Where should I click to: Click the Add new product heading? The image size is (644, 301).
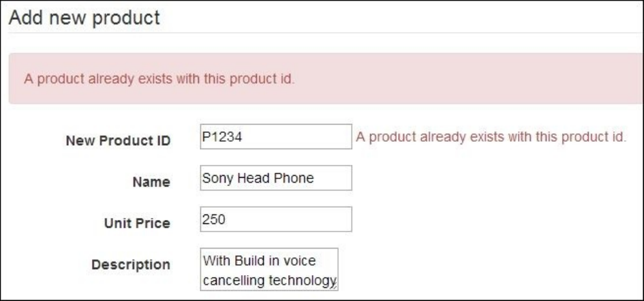[85, 17]
